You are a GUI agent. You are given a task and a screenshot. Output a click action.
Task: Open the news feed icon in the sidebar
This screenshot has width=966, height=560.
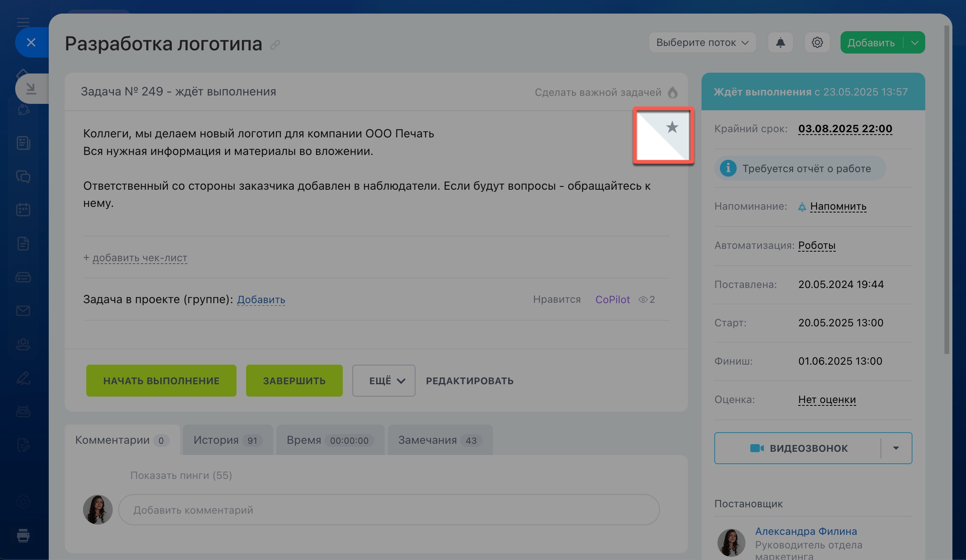[x=23, y=143]
